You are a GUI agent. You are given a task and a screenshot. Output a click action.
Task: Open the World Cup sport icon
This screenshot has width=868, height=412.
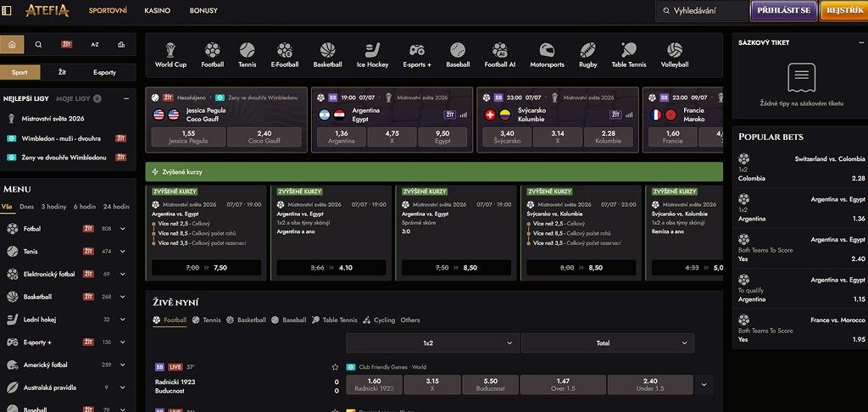tap(170, 55)
